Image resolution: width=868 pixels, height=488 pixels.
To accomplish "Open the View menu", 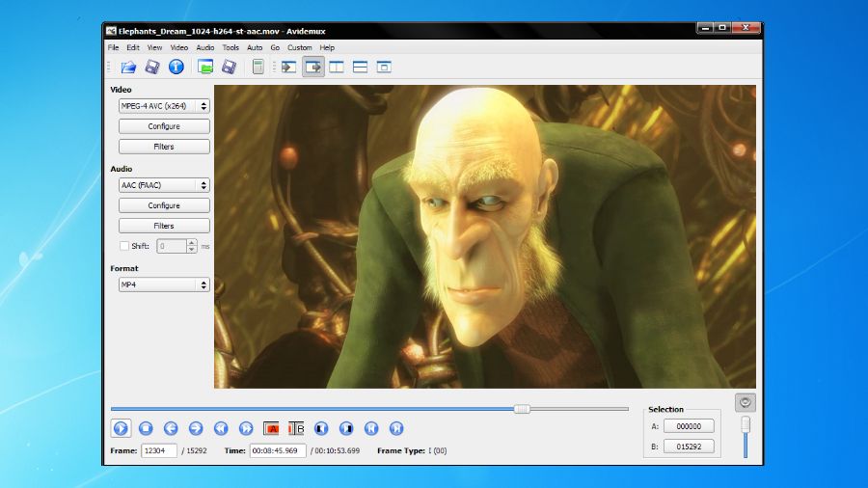I will [x=154, y=47].
